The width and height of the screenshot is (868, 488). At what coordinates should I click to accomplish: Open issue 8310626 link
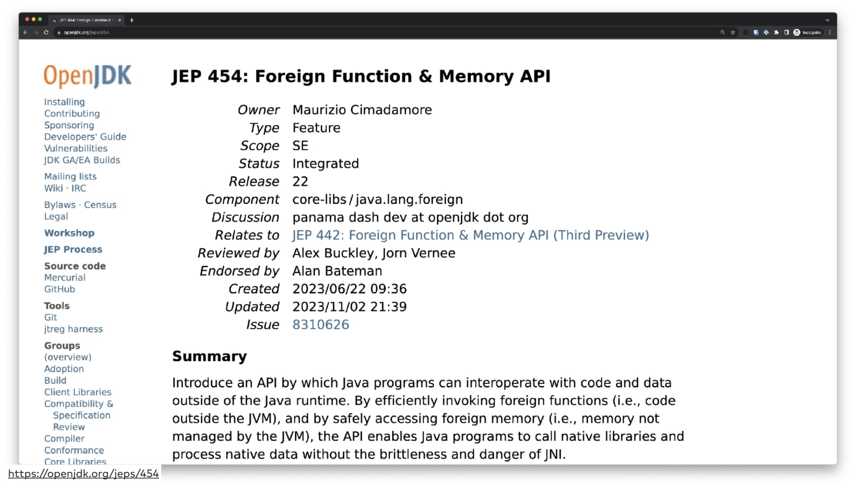click(x=321, y=325)
